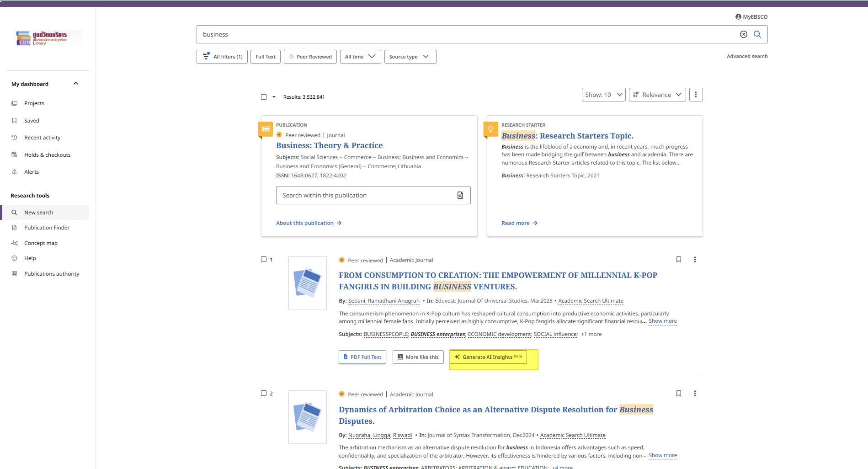Follow About this publication link
This screenshot has width=868, height=469.
(x=309, y=223)
